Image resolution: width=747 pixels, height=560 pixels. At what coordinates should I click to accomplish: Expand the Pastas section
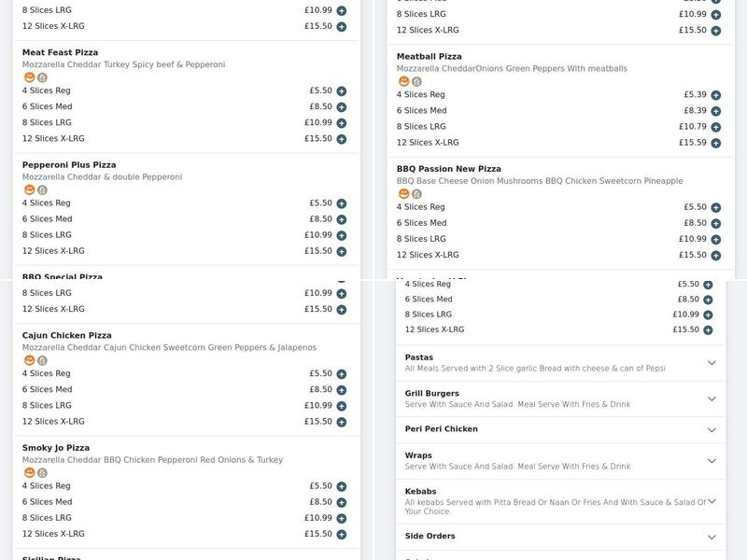tap(712, 362)
